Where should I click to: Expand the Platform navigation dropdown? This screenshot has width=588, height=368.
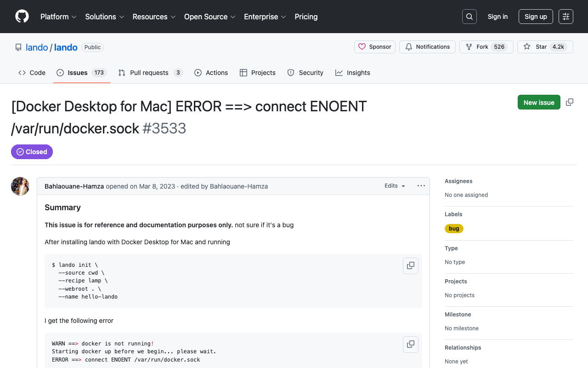click(58, 17)
